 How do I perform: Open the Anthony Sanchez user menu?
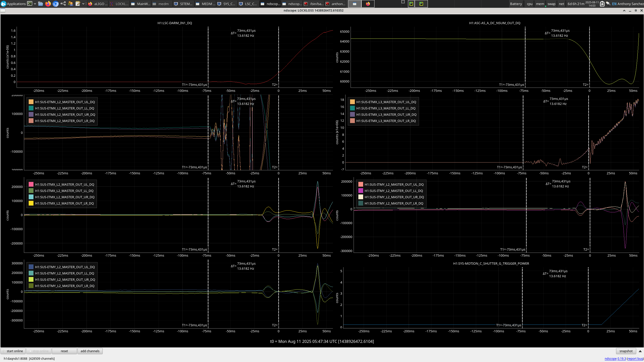pyautogui.click(x=630, y=4)
